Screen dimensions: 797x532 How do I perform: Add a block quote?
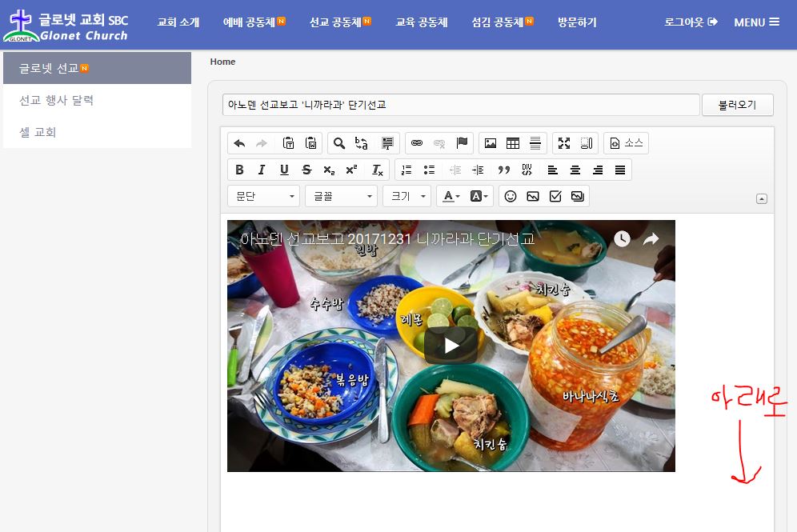504,170
